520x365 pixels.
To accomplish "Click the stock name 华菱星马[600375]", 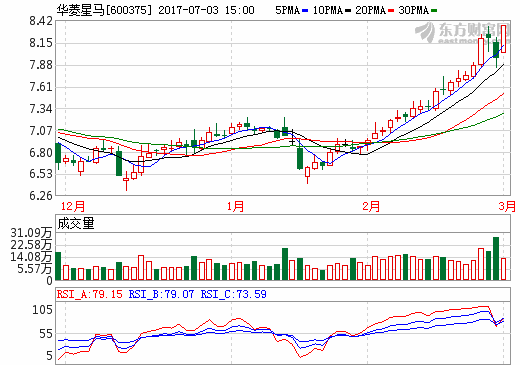I will coord(104,10).
